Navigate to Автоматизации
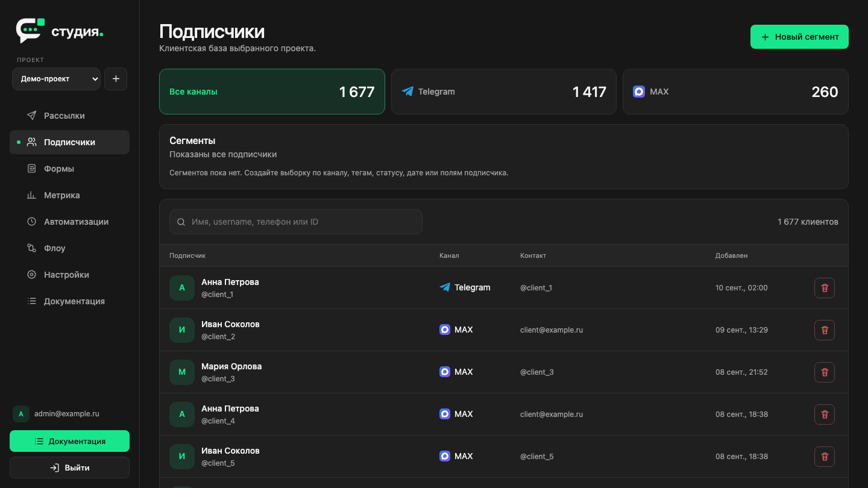Screen dimensions: 868x488 point(69,222)
